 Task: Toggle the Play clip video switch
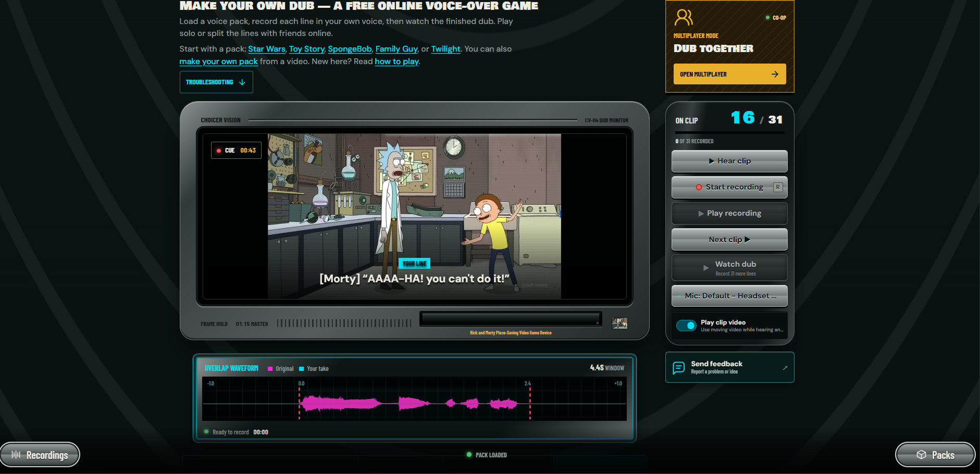[x=686, y=326]
